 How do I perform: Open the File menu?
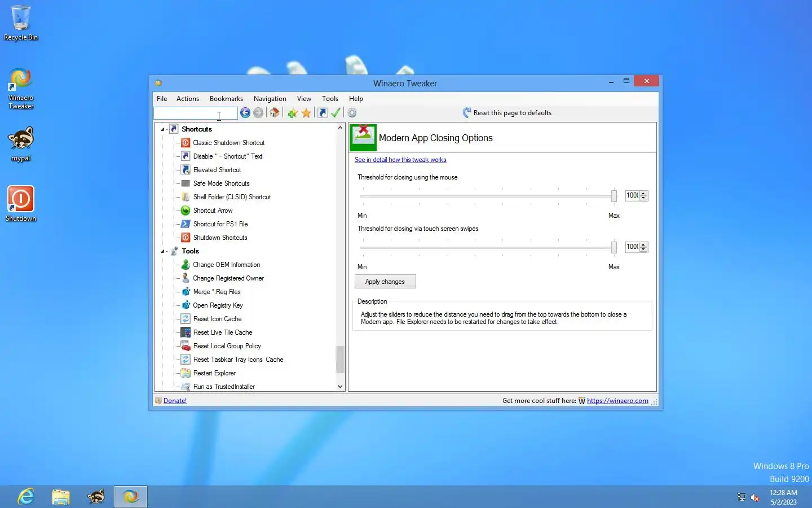162,99
